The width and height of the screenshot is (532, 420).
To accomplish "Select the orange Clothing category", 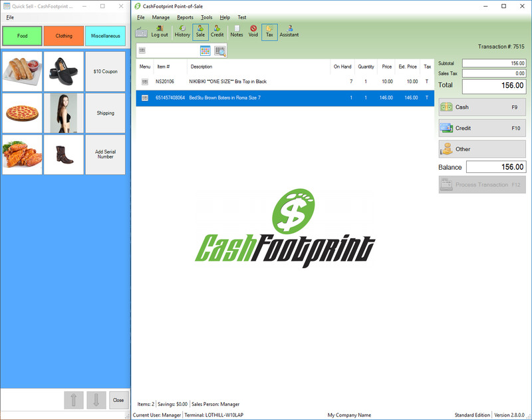I will [64, 36].
